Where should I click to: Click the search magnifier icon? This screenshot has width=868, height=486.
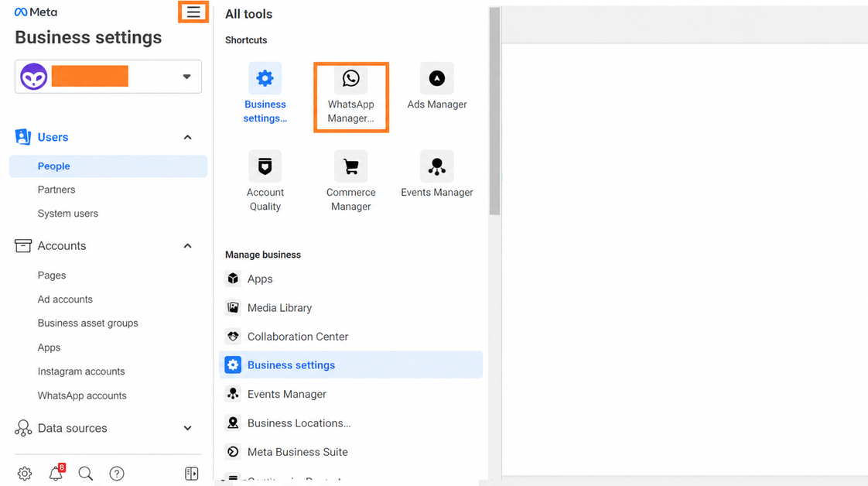coord(86,474)
